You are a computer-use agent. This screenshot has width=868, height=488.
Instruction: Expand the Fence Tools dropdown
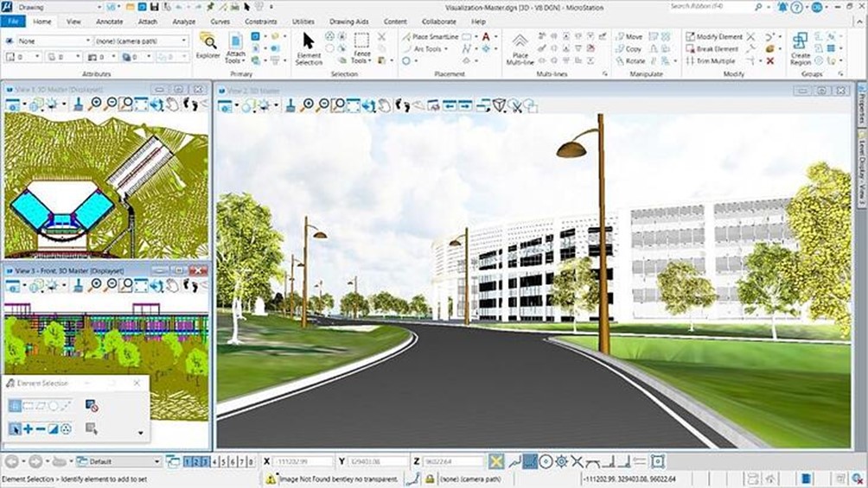pos(361,60)
